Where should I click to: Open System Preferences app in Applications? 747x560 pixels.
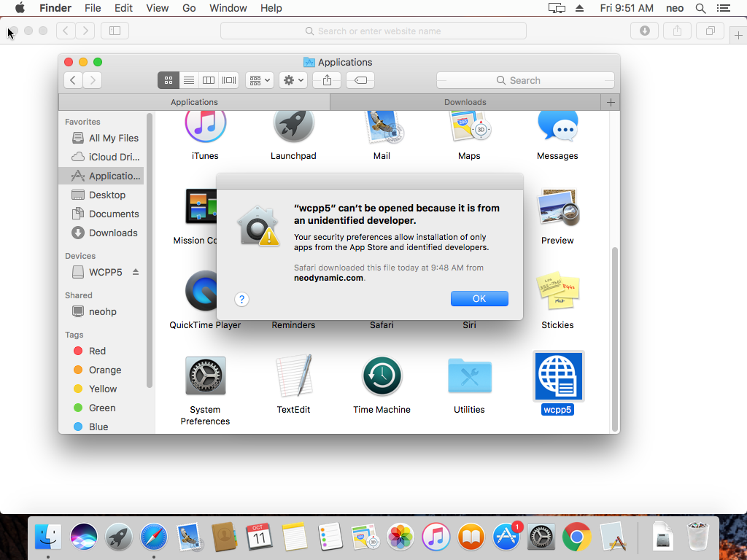[x=205, y=376]
